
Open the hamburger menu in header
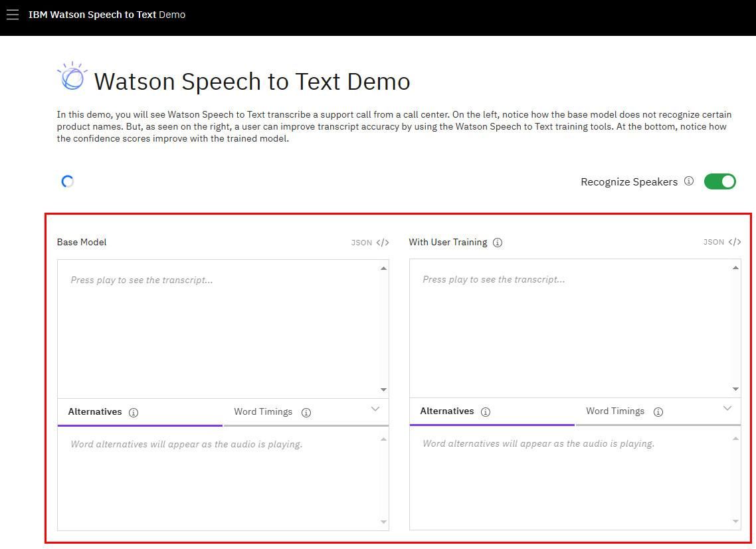tap(13, 15)
